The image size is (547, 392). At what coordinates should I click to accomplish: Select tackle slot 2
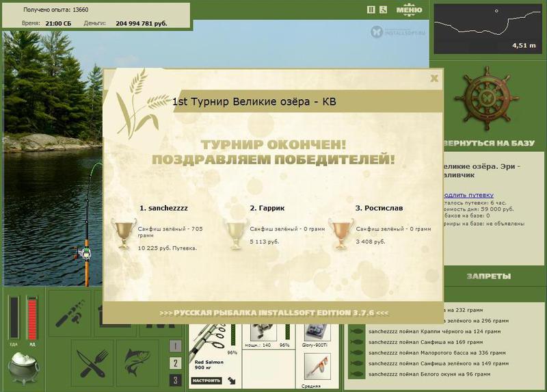click(x=175, y=363)
